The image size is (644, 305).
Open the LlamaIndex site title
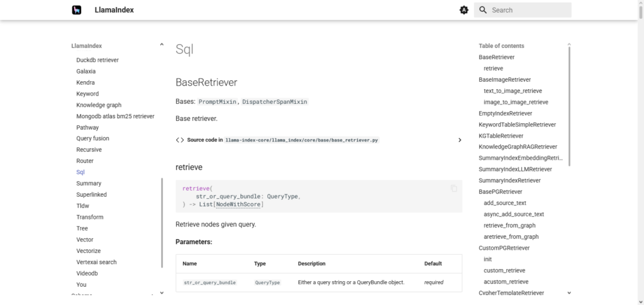pyautogui.click(x=114, y=10)
